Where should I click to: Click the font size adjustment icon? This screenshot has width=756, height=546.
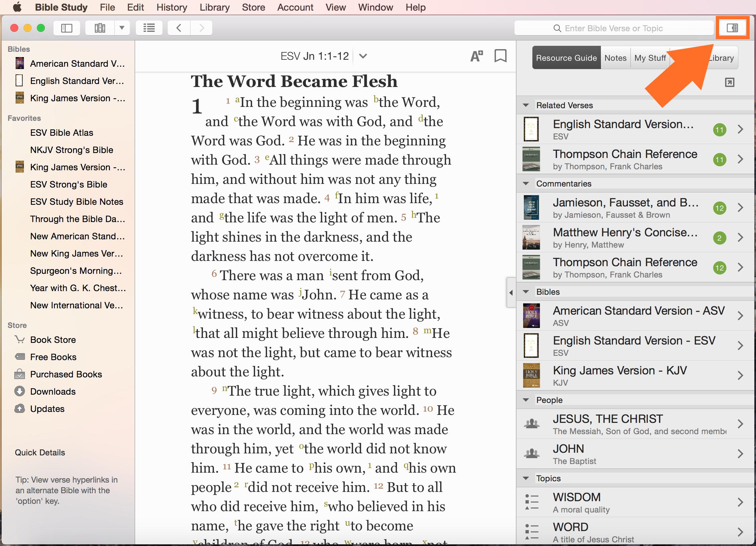[x=476, y=56]
